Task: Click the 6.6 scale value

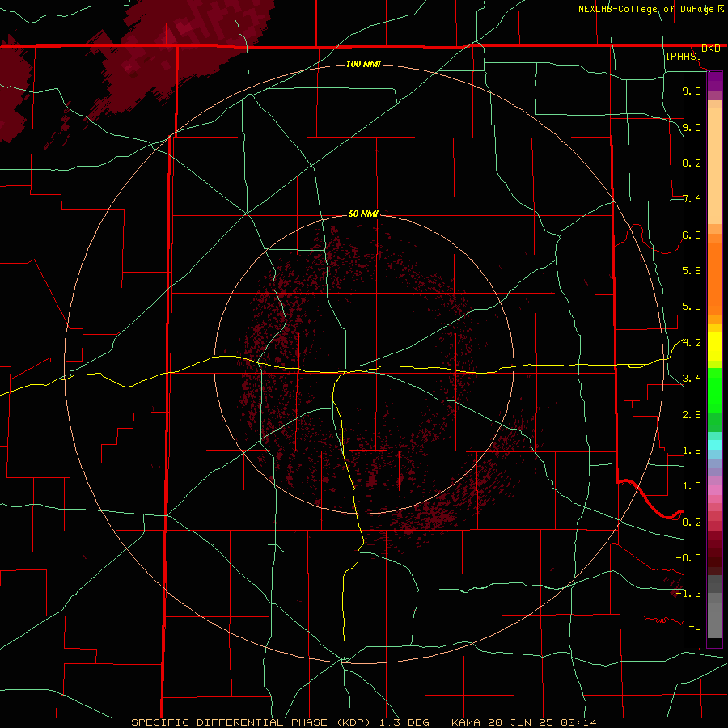Action: (692, 235)
